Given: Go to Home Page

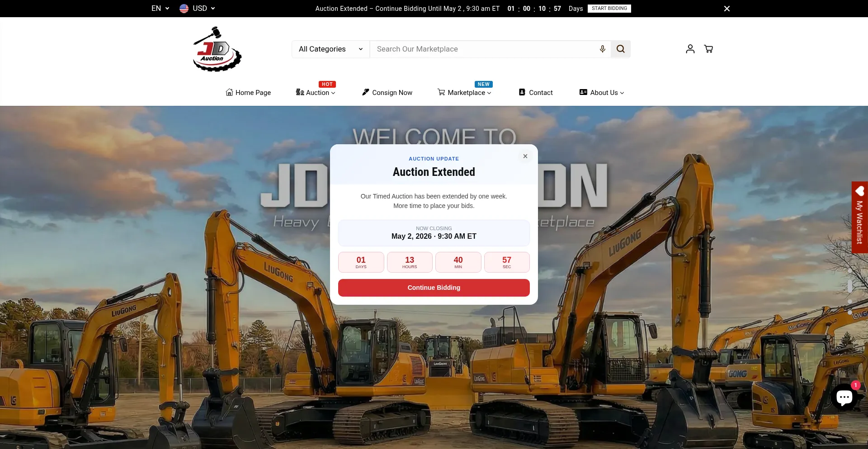Looking at the screenshot, I should pyautogui.click(x=248, y=92).
